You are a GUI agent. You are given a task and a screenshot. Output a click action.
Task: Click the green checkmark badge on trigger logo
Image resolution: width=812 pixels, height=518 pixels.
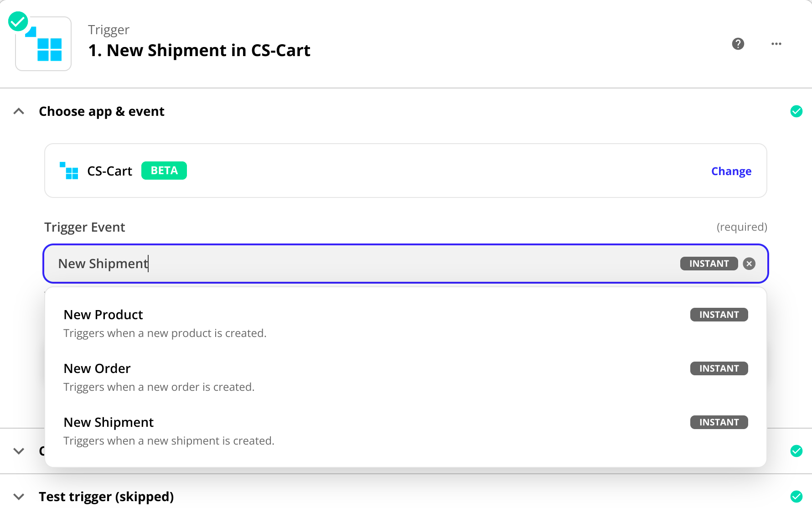click(x=18, y=21)
